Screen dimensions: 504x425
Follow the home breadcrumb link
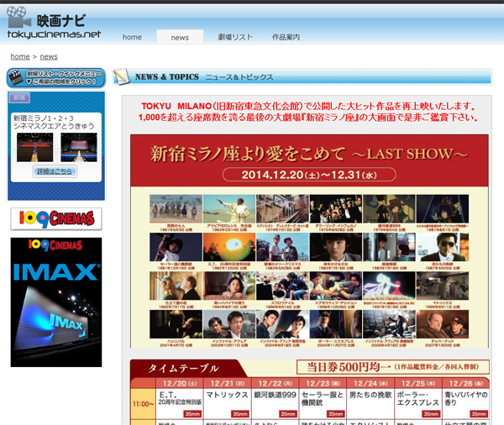[x=20, y=56]
